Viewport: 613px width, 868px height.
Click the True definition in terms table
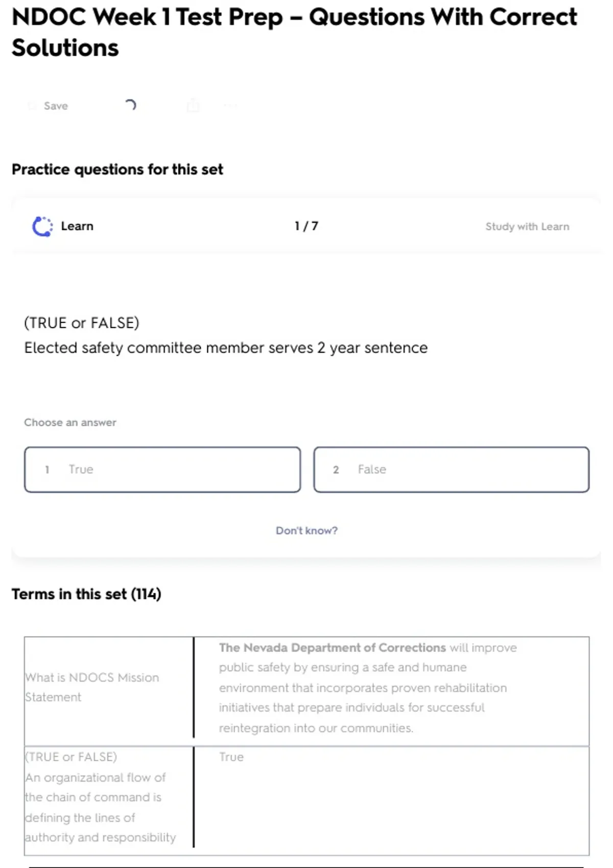click(x=231, y=757)
